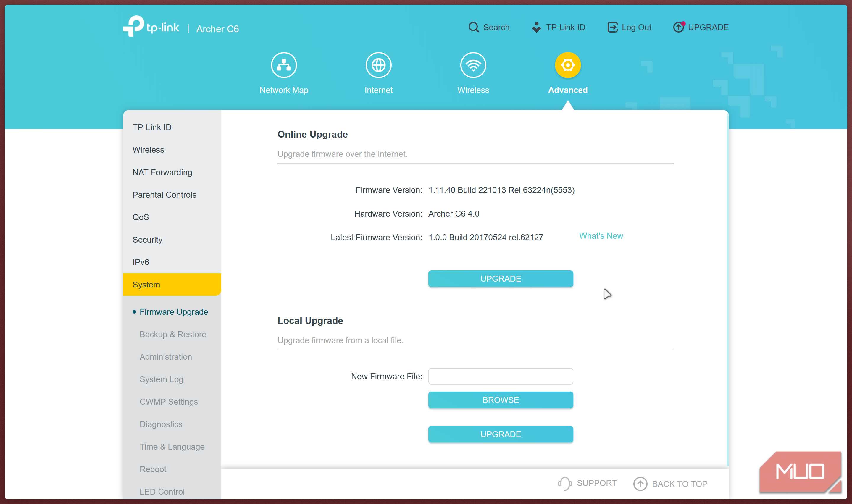Log out using the logout icon
852x504 pixels.
pyautogui.click(x=613, y=27)
